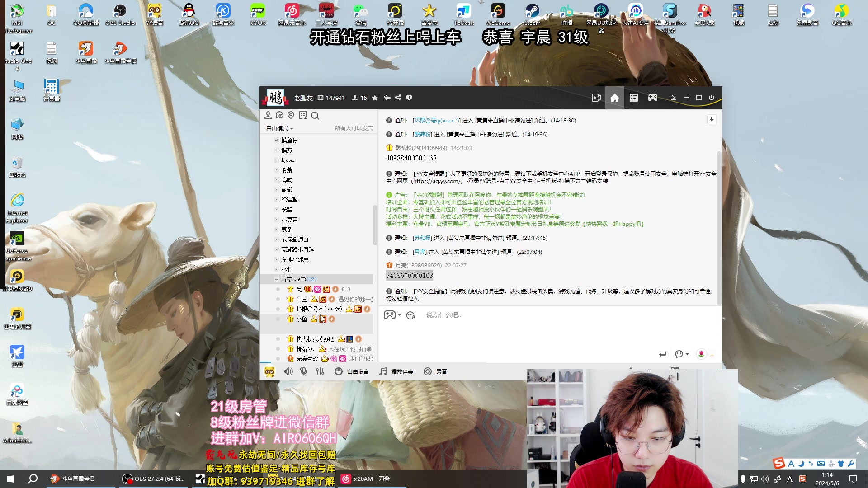The width and height of the screenshot is (868, 488).
Task: Select the 老任蜀道山 channel
Action: coord(295,239)
